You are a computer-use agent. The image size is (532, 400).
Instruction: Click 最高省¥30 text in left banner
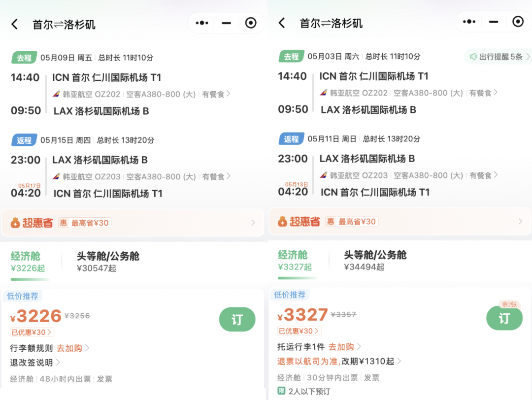point(90,223)
